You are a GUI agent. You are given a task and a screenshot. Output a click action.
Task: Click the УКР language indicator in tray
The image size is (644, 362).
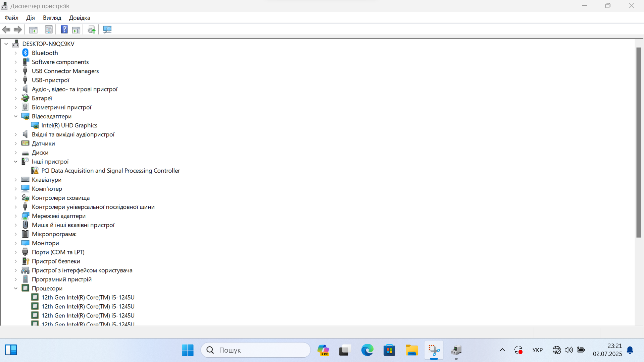[x=537, y=350]
